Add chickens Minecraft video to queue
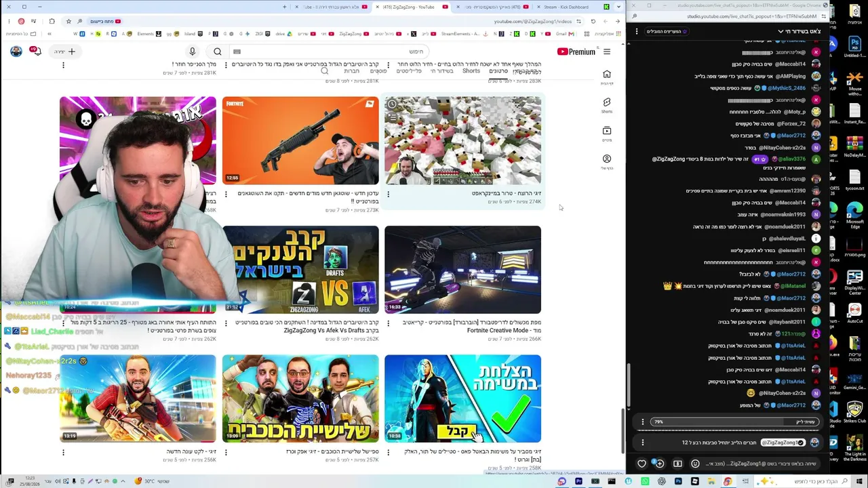Screen dimensions: 868x488 (x=392, y=117)
